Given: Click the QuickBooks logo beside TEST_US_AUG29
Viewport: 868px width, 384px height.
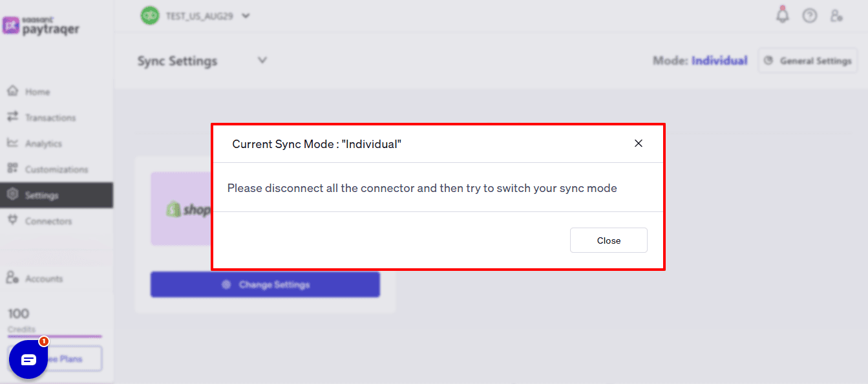Looking at the screenshot, I should point(149,15).
